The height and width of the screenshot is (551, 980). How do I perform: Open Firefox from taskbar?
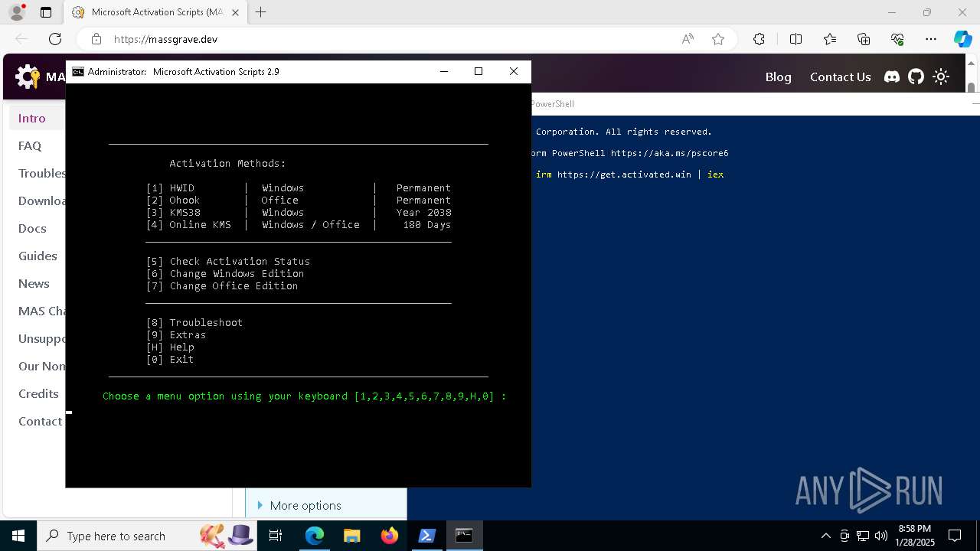[x=390, y=536]
